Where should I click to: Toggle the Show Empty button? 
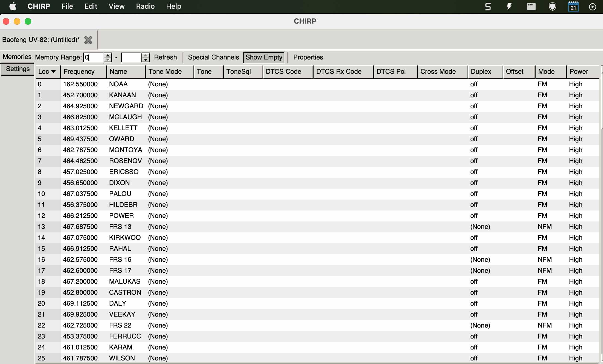[x=264, y=57]
